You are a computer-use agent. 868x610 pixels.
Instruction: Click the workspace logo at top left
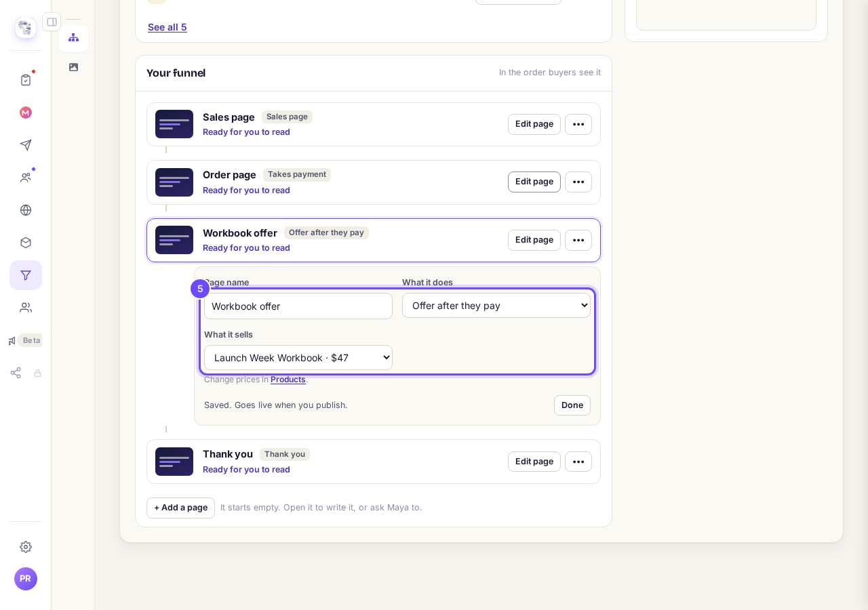tap(26, 28)
